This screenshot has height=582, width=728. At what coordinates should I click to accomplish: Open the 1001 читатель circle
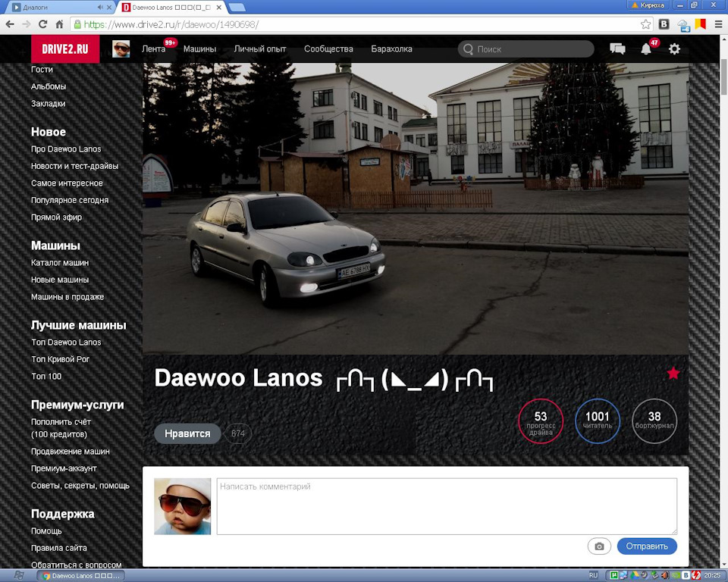click(598, 421)
